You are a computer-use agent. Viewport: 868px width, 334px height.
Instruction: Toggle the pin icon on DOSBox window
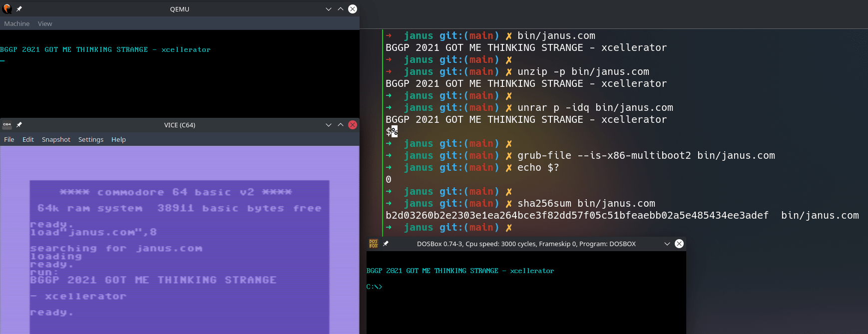click(x=386, y=244)
